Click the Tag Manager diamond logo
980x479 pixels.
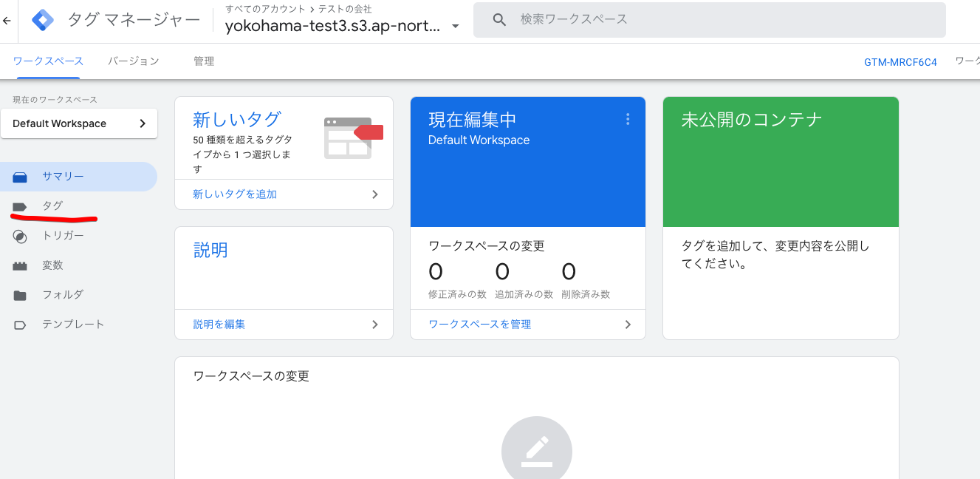pyautogui.click(x=42, y=19)
